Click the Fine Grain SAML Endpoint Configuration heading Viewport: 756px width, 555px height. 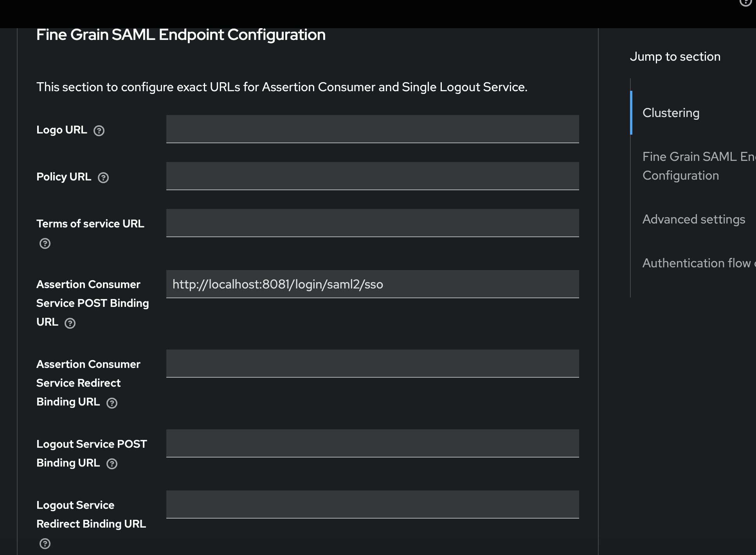181,35
